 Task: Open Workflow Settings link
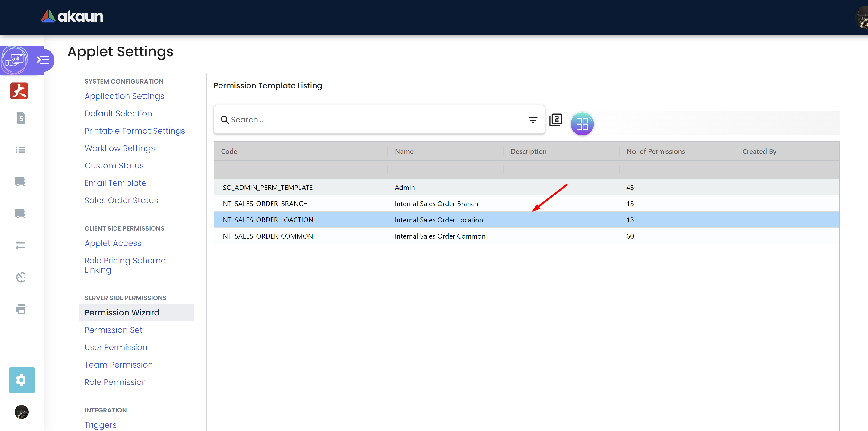point(119,148)
